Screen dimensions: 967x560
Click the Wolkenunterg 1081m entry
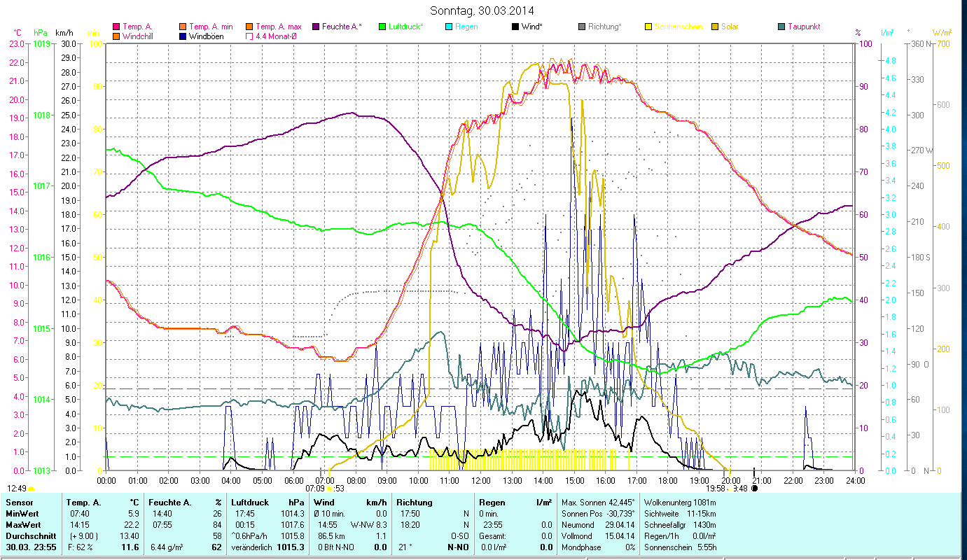click(x=681, y=503)
